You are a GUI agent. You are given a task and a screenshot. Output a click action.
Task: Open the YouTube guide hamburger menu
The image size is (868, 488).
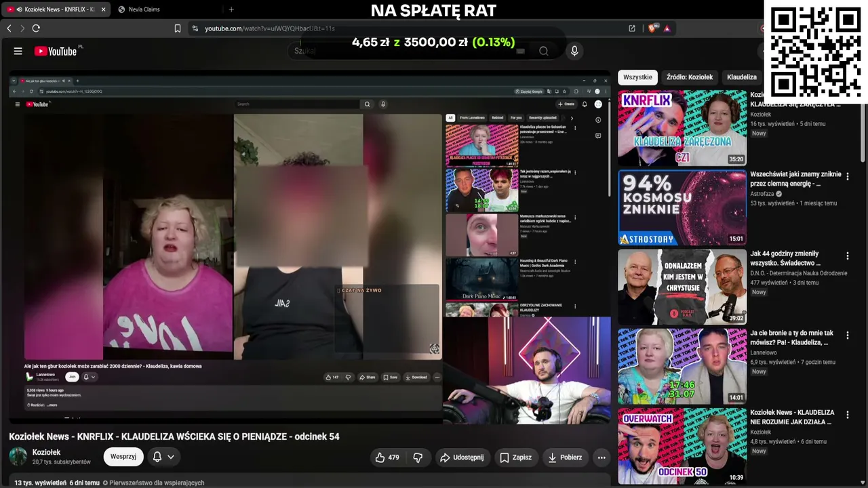click(18, 51)
